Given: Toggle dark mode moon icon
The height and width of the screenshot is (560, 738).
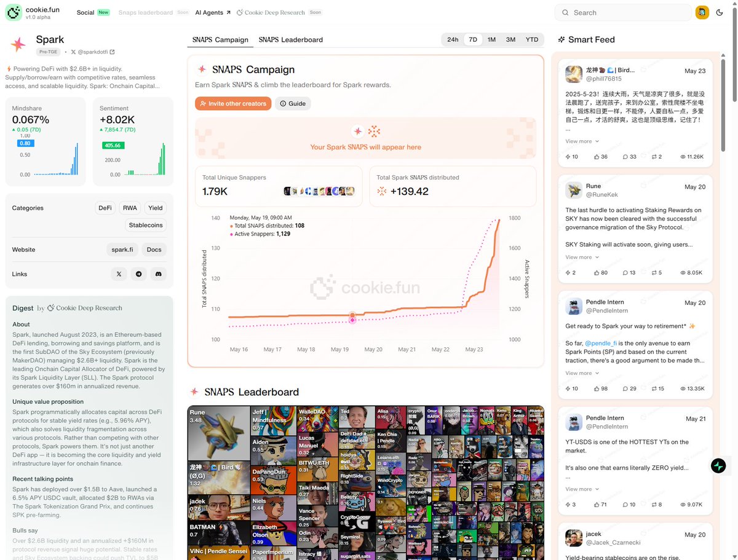Looking at the screenshot, I should pos(720,12).
